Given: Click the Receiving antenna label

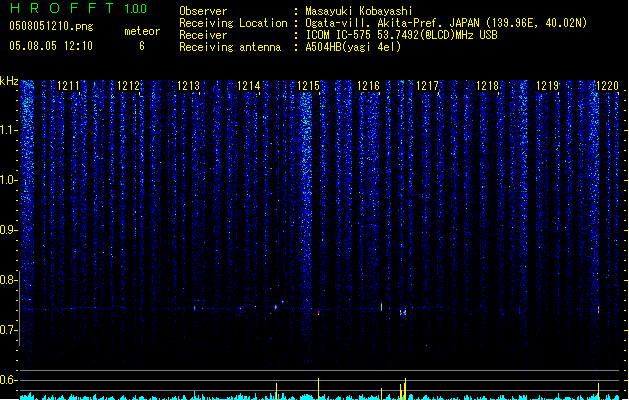Looking at the screenshot, I should pos(230,47).
